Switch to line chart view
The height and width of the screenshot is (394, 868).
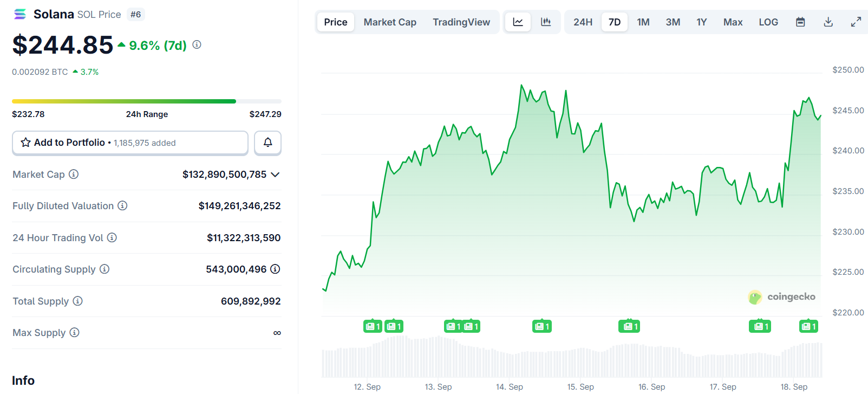(x=518, y=22)
